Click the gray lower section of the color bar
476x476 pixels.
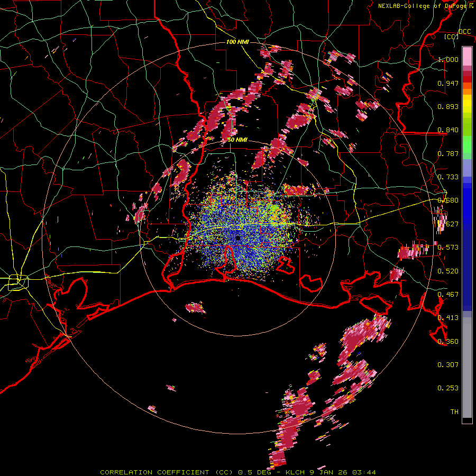[x=467, y=368]
